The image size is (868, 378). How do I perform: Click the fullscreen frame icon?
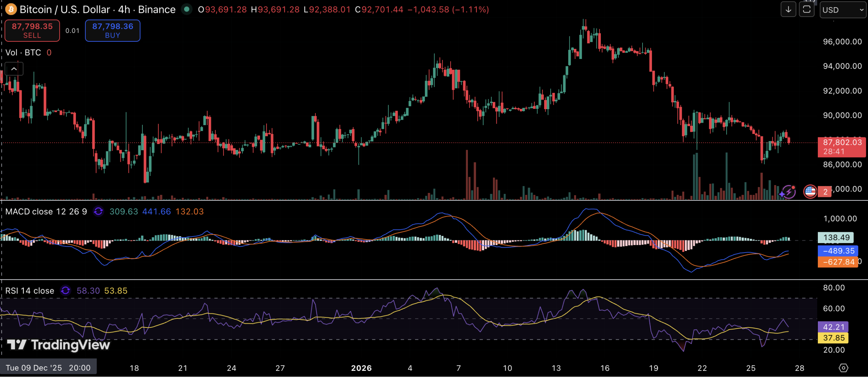coord(807,9)
